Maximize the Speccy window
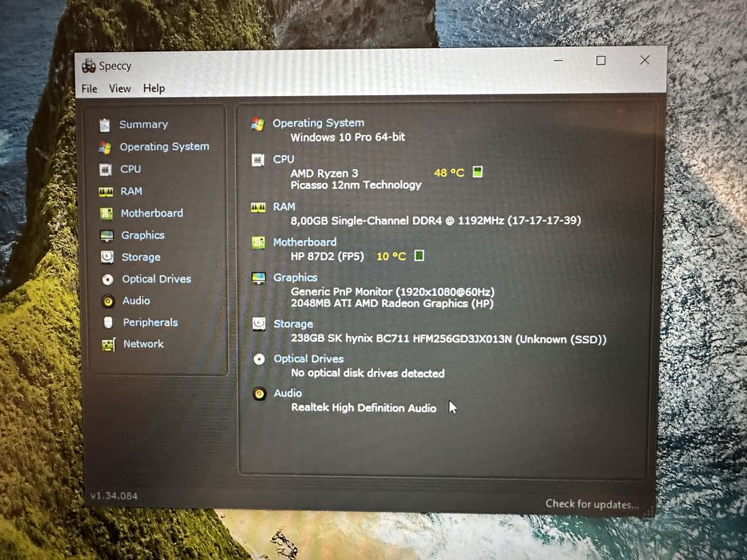Image resolution: width=747 pixels, height=560 pixels. tap(601, 61)
